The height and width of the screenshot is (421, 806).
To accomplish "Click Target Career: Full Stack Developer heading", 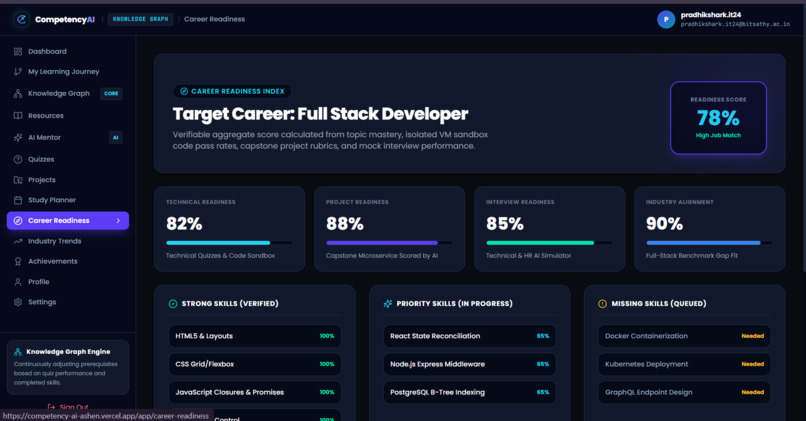I will 320,114.
